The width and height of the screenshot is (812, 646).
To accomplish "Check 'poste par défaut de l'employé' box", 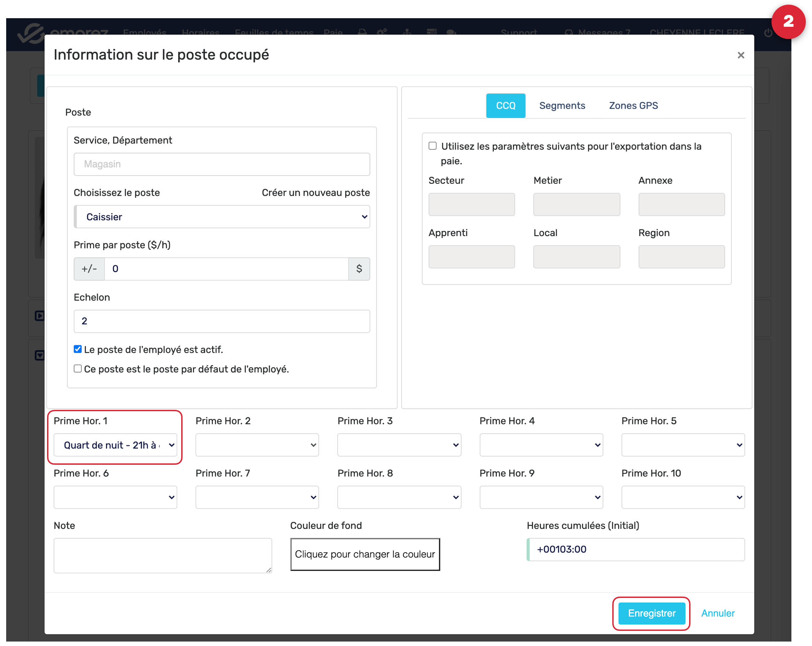I will point(78,368).
